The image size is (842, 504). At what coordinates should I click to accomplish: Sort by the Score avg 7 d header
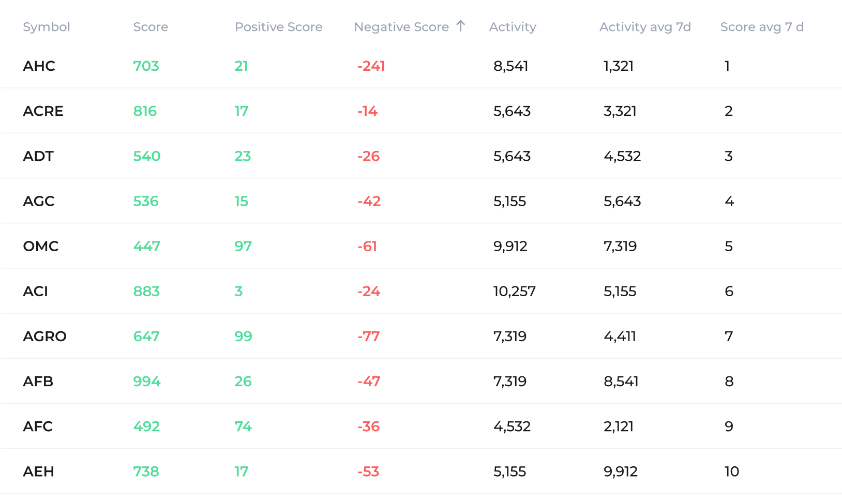tap(762, 27)
